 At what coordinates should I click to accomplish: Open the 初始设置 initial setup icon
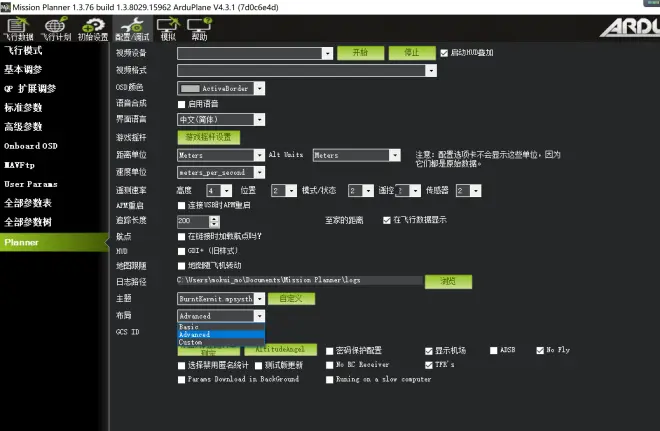tap(93, 29)
